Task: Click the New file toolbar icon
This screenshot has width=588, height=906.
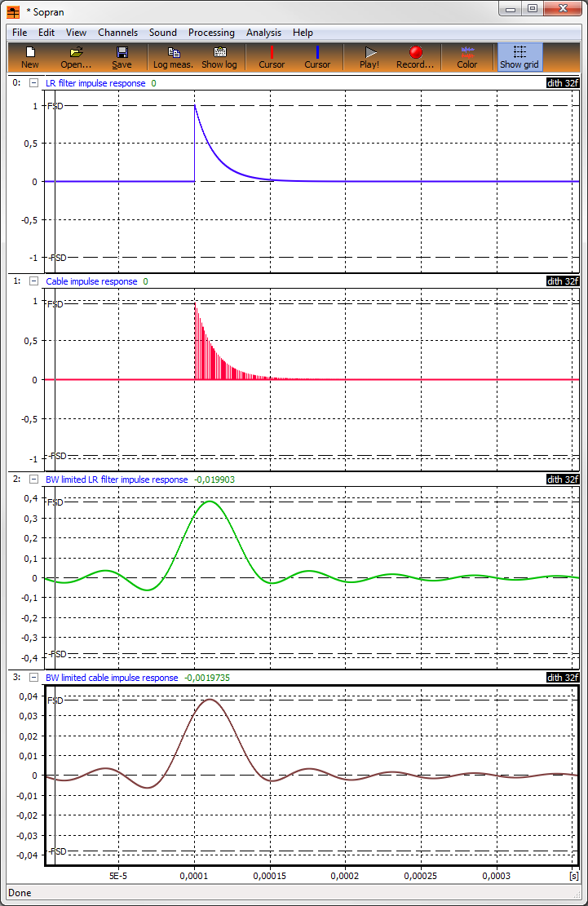Action: pos(30,56)
